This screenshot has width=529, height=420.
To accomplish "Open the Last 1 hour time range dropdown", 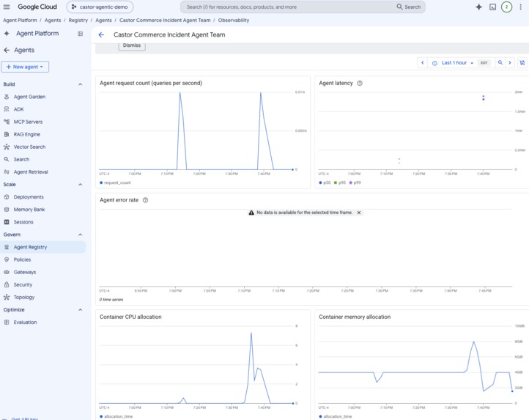I will (452, 63).
